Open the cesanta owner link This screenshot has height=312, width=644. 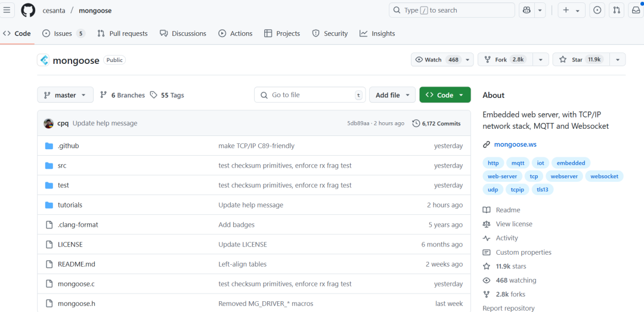coord(54,11)
